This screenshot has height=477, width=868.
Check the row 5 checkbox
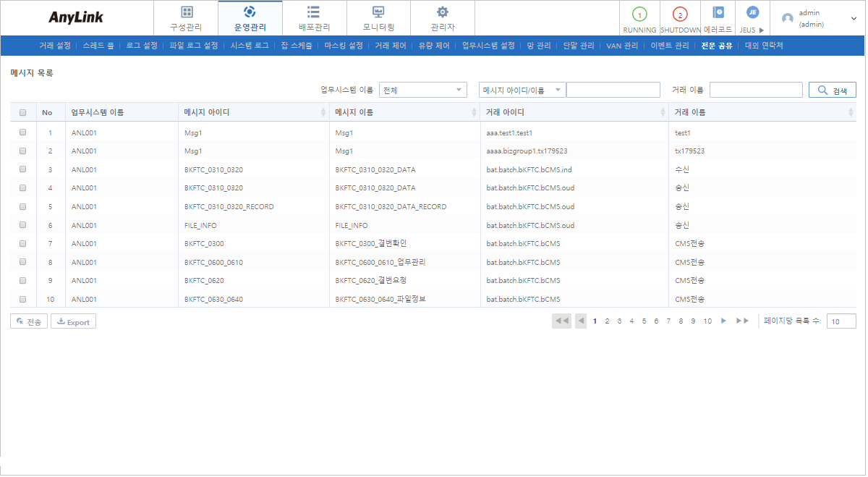click(23, 206)
